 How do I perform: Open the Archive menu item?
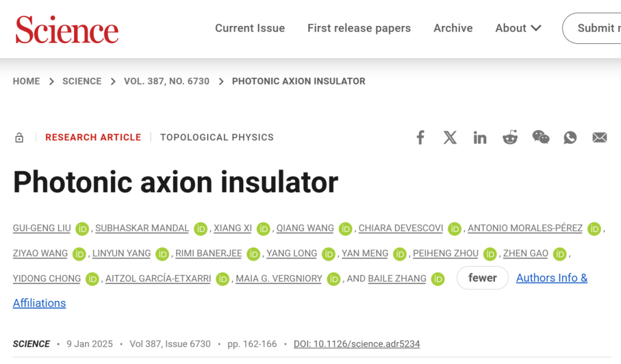click(x=453, y=28)
